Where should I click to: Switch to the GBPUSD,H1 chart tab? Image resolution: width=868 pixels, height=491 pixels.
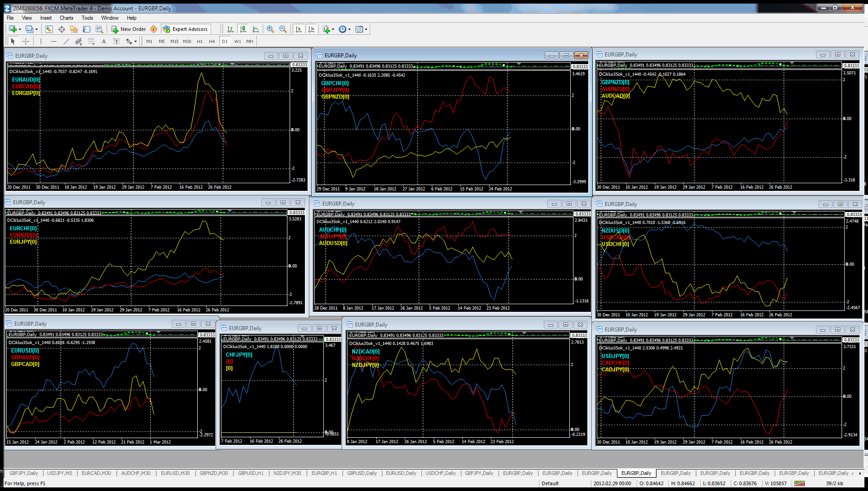(250, 473)
